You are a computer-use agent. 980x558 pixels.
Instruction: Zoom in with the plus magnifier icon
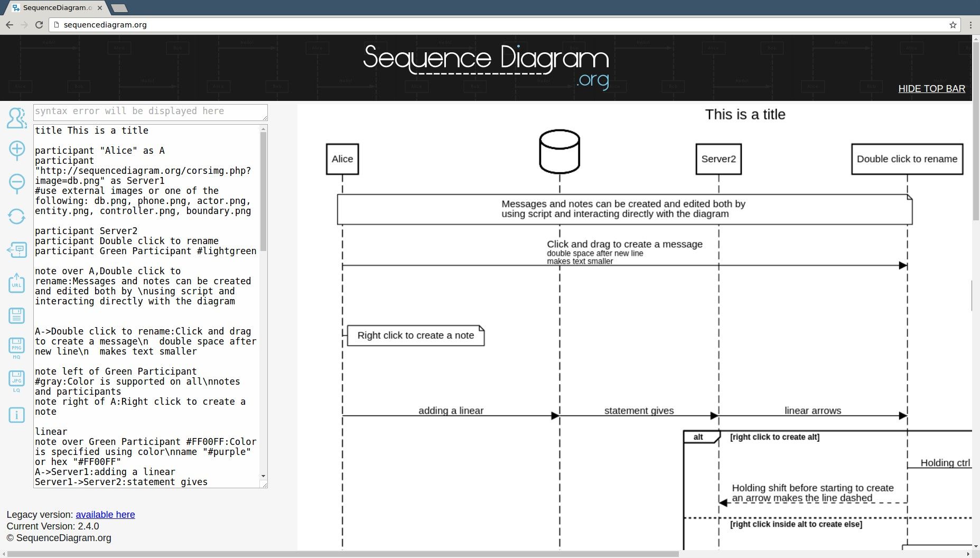(17, 150)
